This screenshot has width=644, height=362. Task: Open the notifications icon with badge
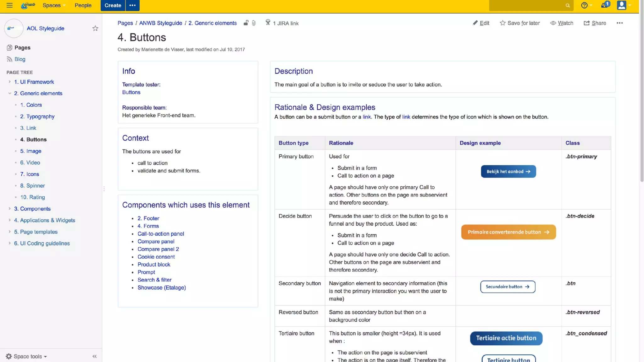605,5
